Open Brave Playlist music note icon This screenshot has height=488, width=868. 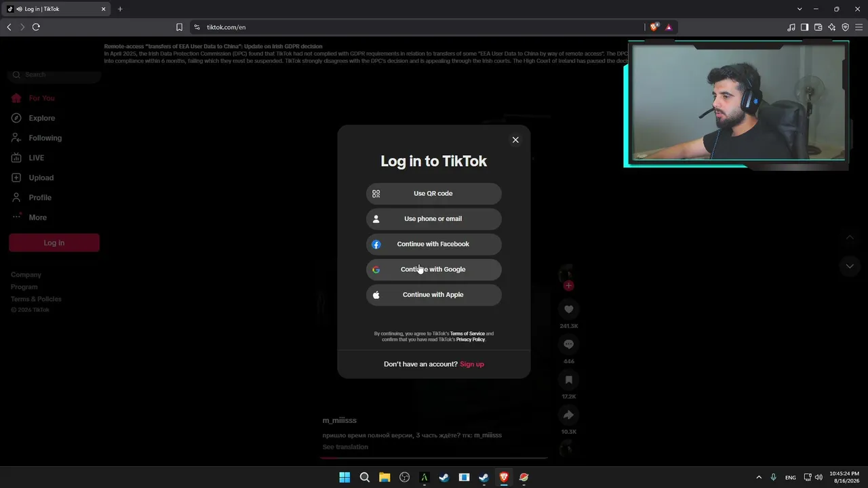pos(791,27)
